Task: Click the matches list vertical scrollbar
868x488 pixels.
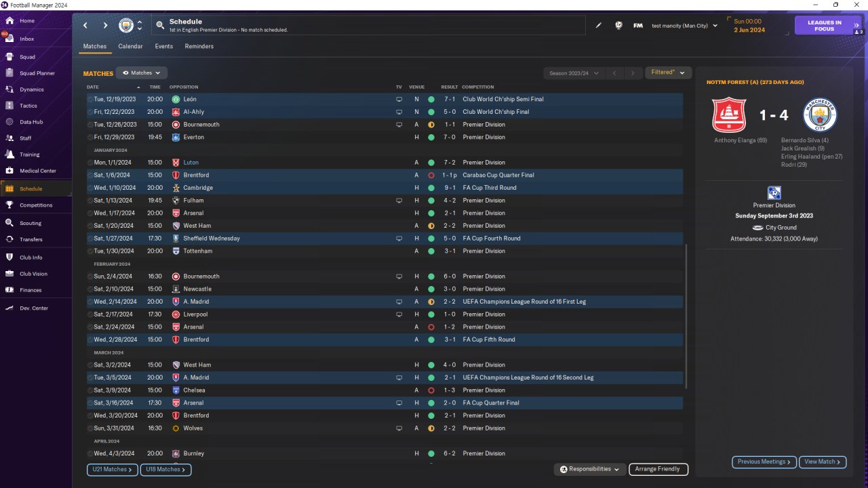Action: (x=686, y=317)
